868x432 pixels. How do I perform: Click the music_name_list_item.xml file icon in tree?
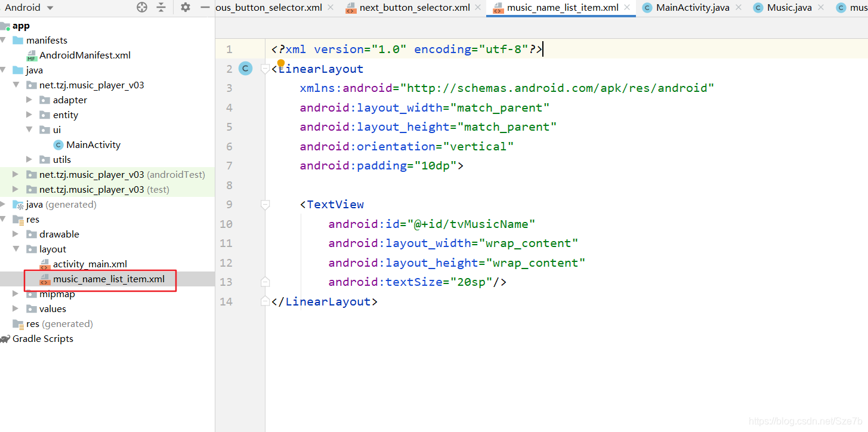[x=45, y=279]
